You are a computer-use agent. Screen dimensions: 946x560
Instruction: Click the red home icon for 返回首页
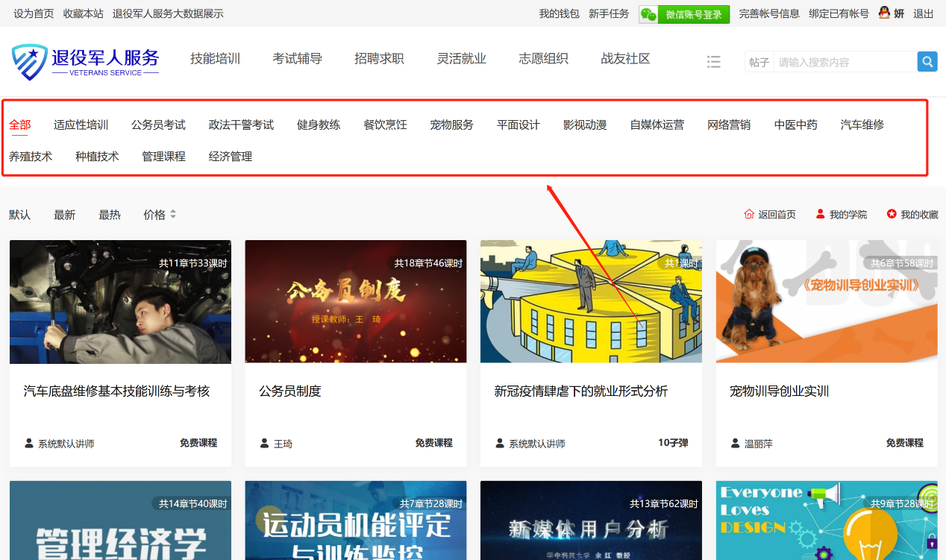tap(749, 214)
